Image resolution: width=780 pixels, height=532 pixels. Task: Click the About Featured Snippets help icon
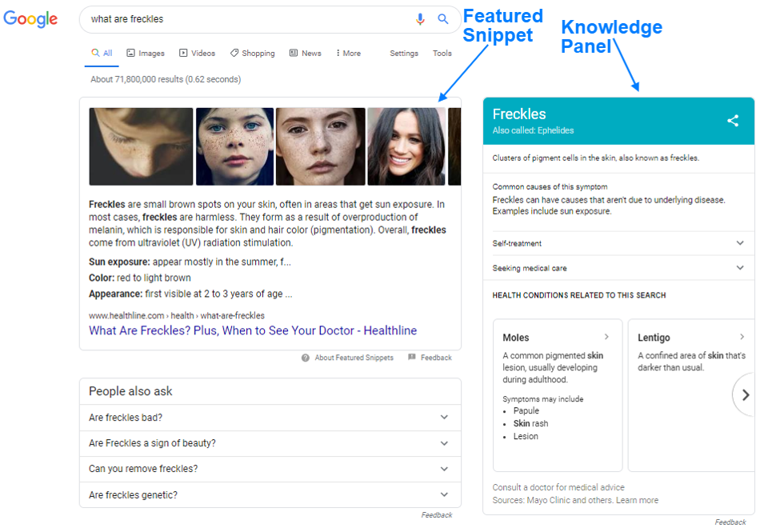(x=306, y=358)
